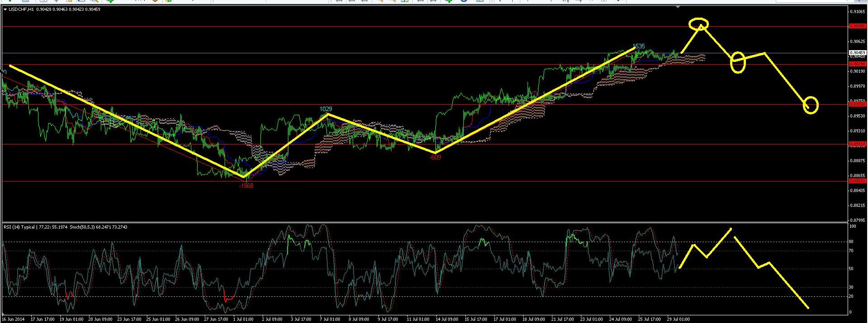Click the -609 wave trough label
This screenshot has width=868, height=323.
coord(435,157)
